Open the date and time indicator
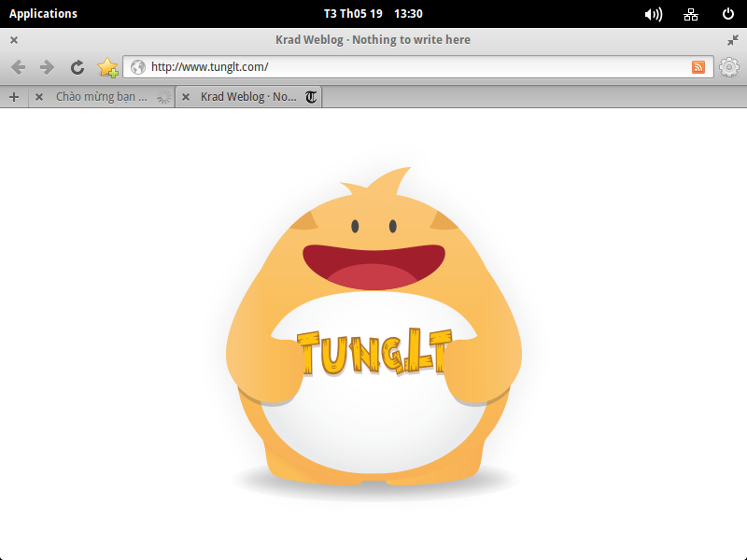The image size is (747, 560). click(373, 14)
